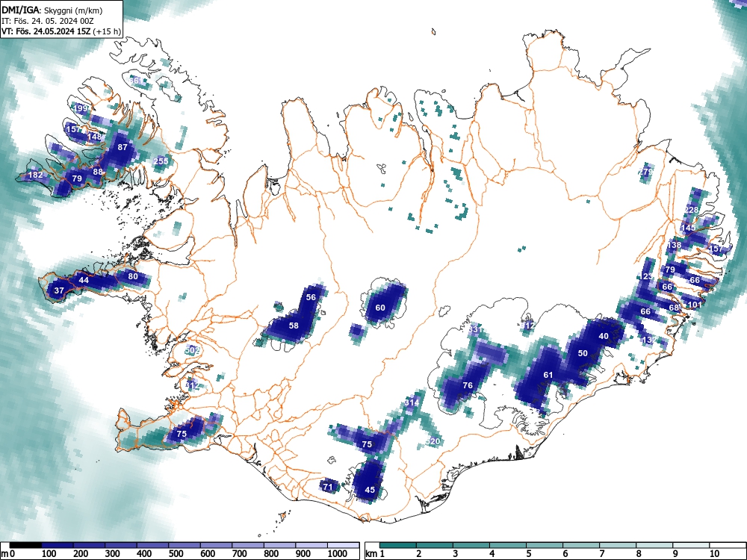
Task: Click the dark teal 1–2 km legend swatch
Action: point(398,544)
